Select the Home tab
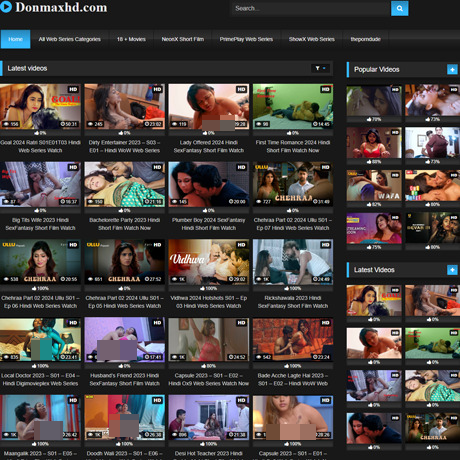460x460 pixels. click(x=15, y=39)
